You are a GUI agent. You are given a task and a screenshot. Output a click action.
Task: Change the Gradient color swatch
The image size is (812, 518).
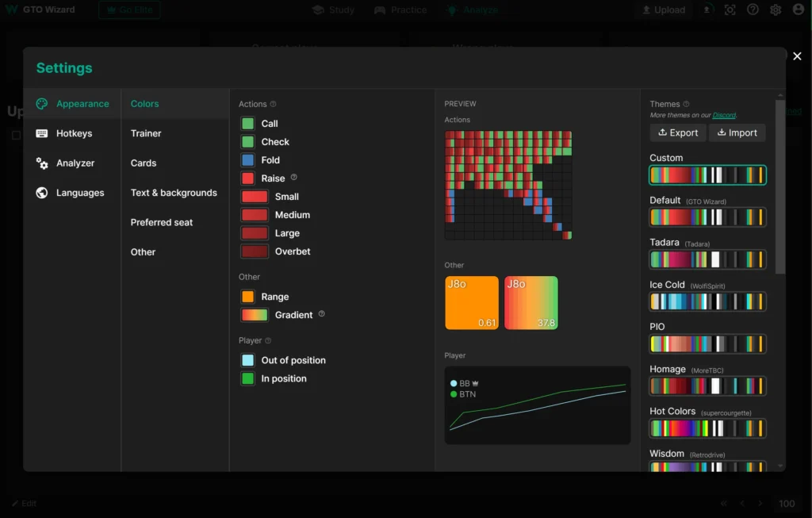pos(255,315)
